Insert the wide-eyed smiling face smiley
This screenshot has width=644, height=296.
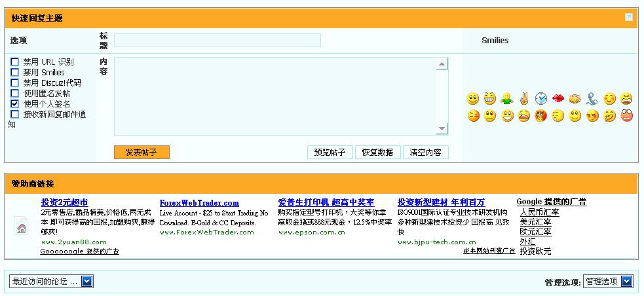pos(473,98)
